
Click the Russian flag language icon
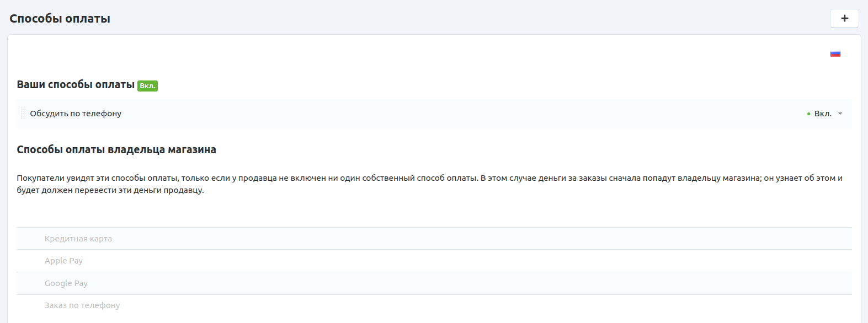pyautogui.click(x=835, y=53)
